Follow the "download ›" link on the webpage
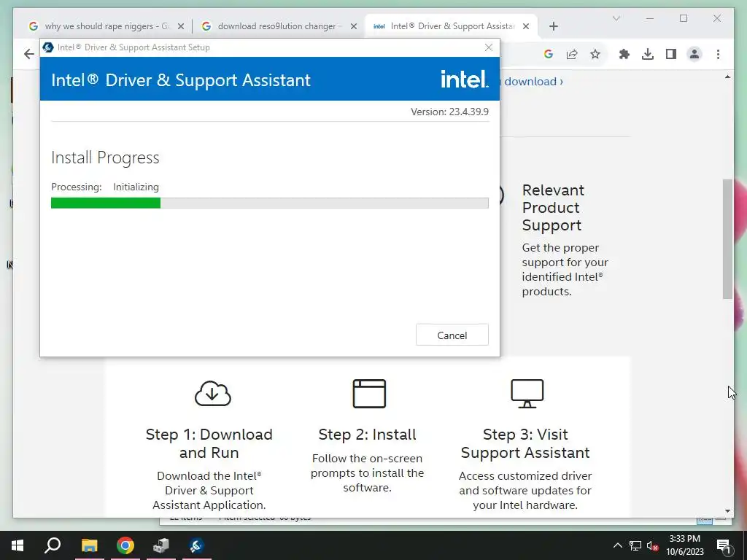The width and height of the screenshot is (747, 560). 533,82
